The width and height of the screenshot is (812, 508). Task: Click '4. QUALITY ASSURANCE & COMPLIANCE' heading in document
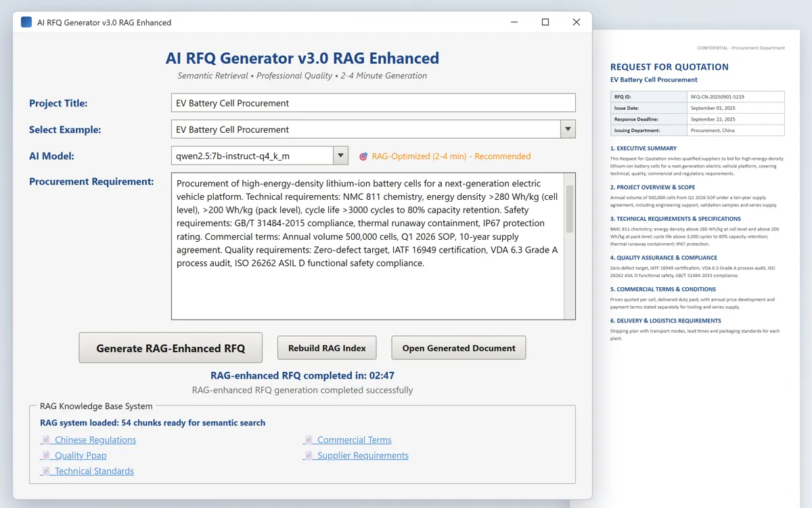point(664,257)
